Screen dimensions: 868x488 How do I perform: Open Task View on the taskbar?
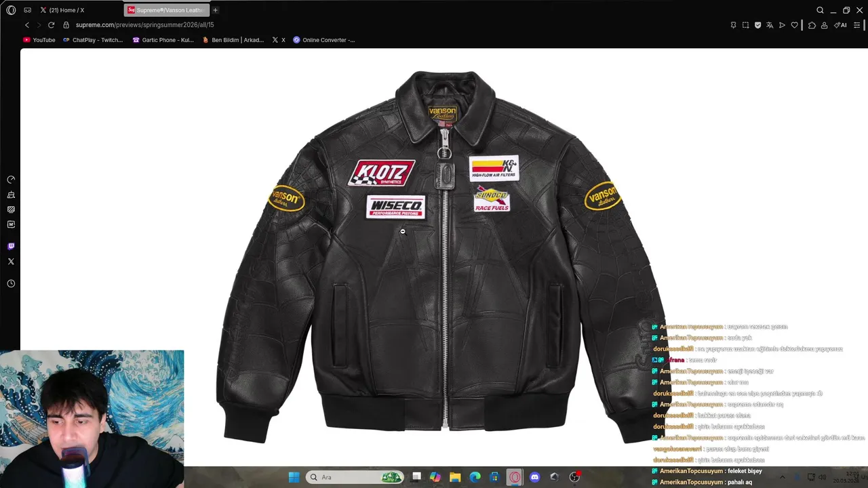[416, 477]
